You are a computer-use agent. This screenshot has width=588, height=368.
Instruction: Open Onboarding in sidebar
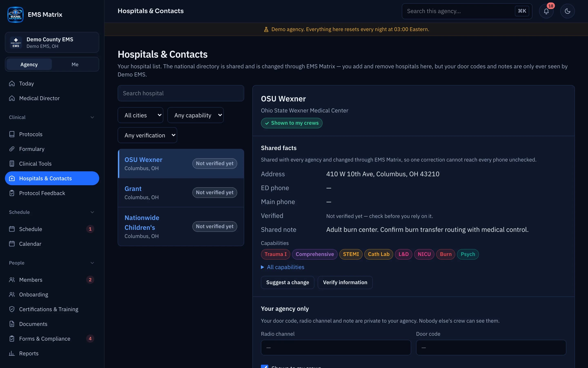(52, 294)
